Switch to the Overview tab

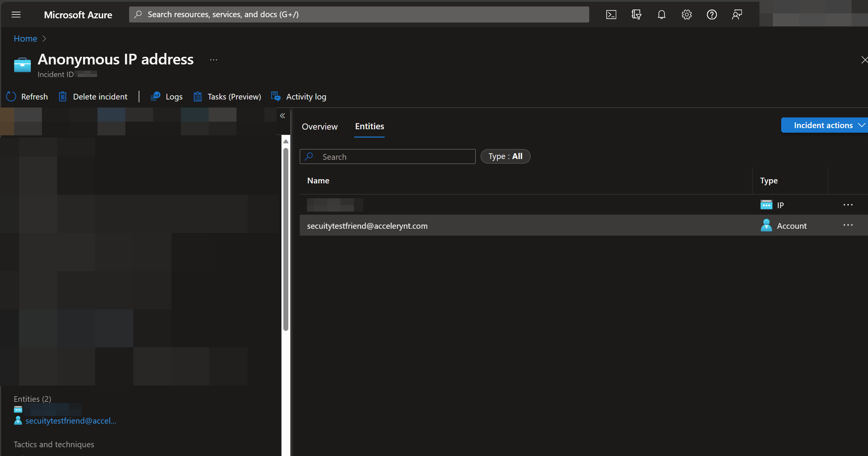pos(320,126)
